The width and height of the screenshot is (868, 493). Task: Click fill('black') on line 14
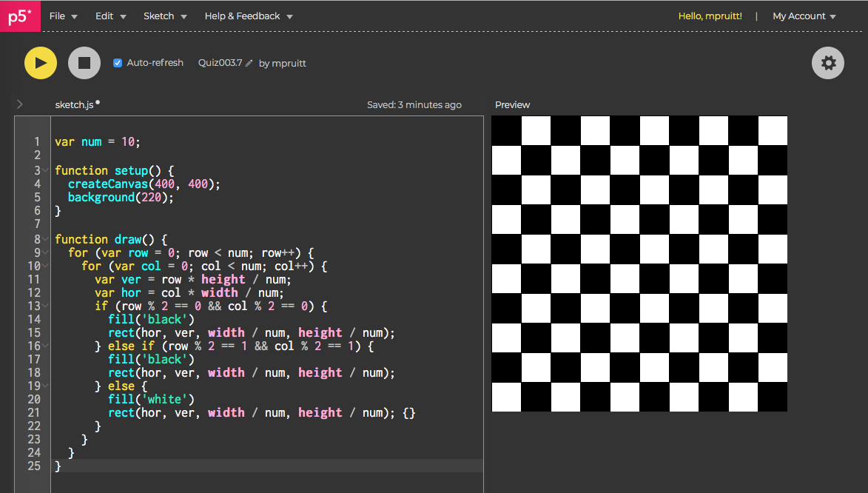[x=151, y=320]
